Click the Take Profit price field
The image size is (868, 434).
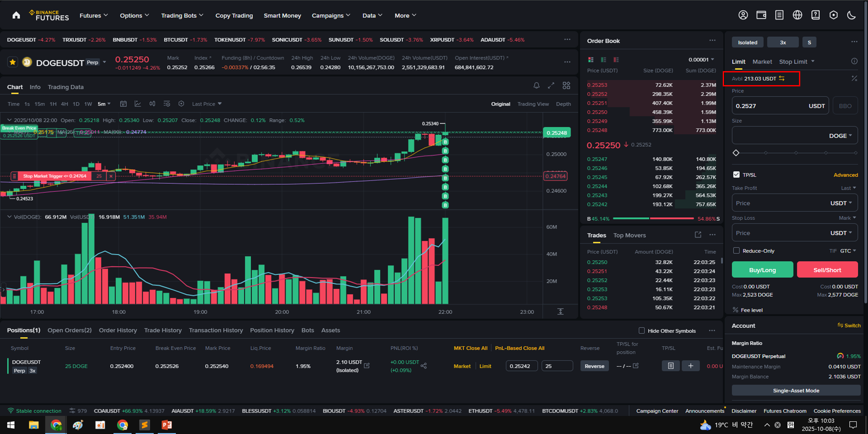click(x=795, y=203)
